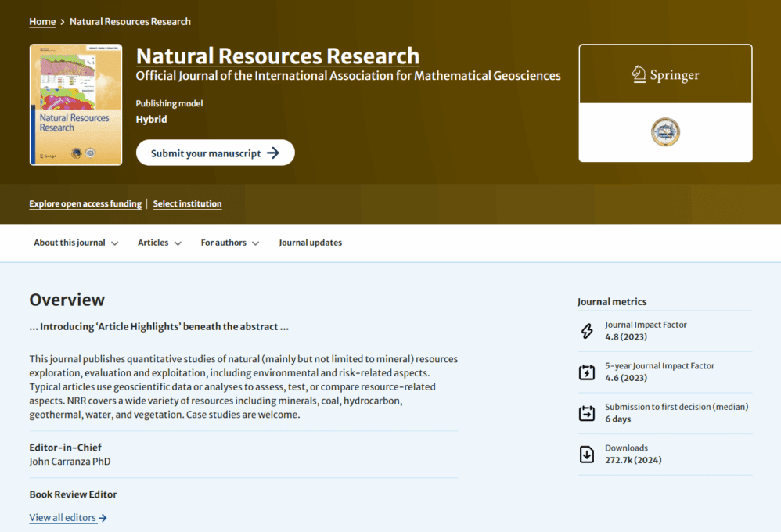Click the IAMG society seal emblem
Screen dimensions: 781x532
pyautogui.click(x=665, y=131)
